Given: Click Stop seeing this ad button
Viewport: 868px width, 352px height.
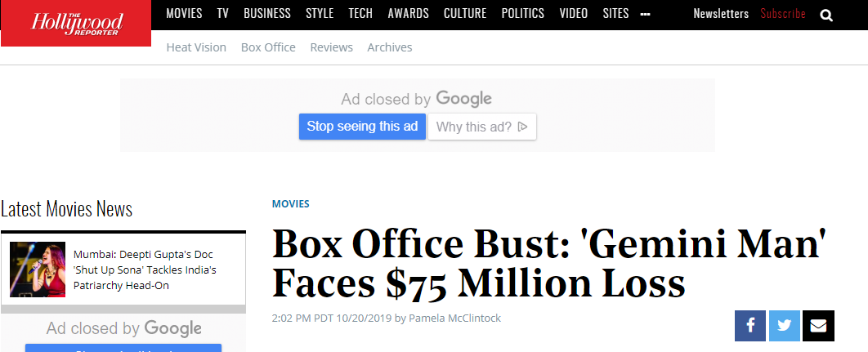Looking at the screenshot, I should (x=363, y=127).
